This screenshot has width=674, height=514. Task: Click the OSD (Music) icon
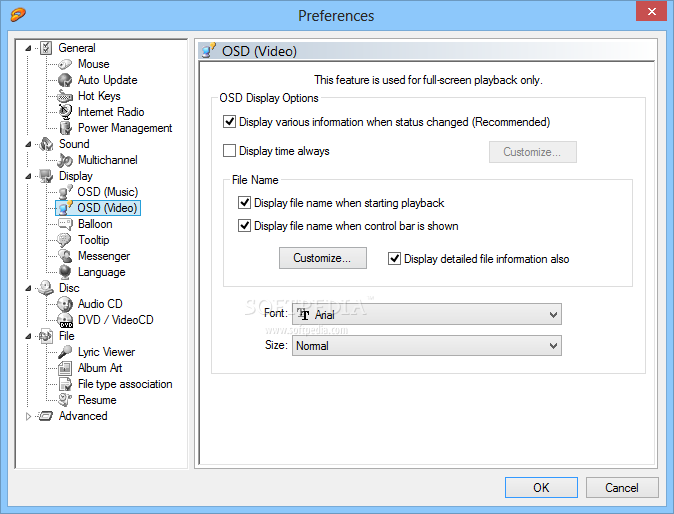(65, 192)
